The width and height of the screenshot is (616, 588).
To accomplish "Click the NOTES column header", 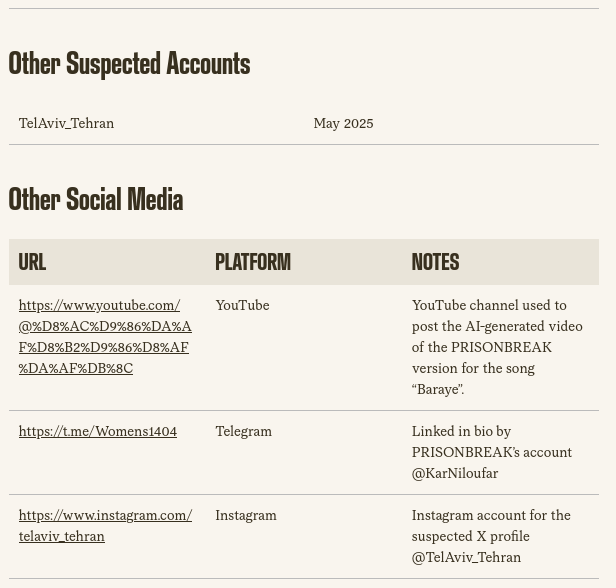I will (x=435, y=262).
